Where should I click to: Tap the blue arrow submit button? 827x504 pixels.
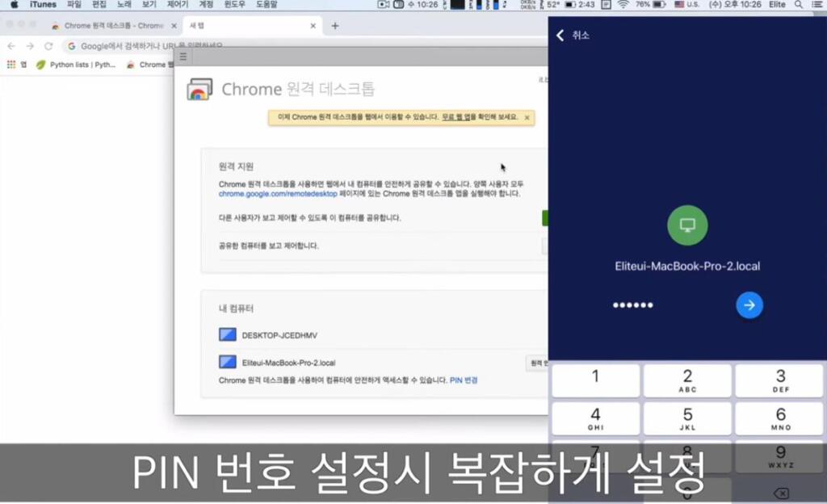[x=749, y=304]
